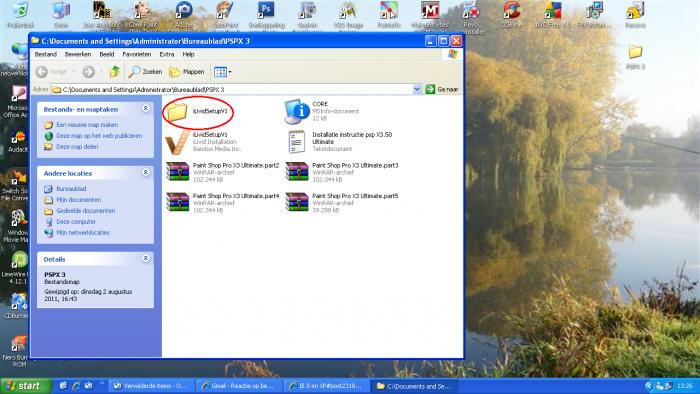Select the Paint Shop Pro X3 Ultimate.part3 archive
Screen dimensions: 700x394
[342, 172]
